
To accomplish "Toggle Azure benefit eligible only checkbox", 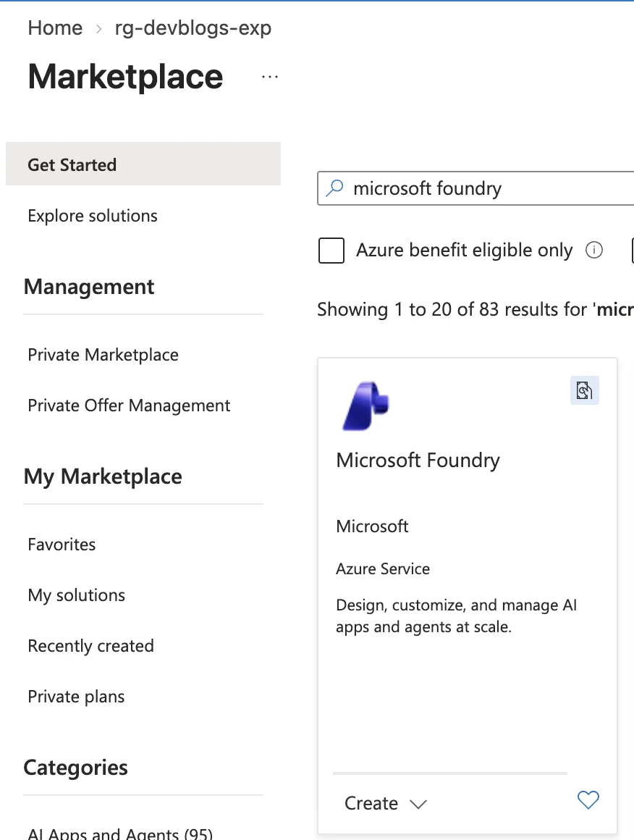I will (x=331, y=250).
